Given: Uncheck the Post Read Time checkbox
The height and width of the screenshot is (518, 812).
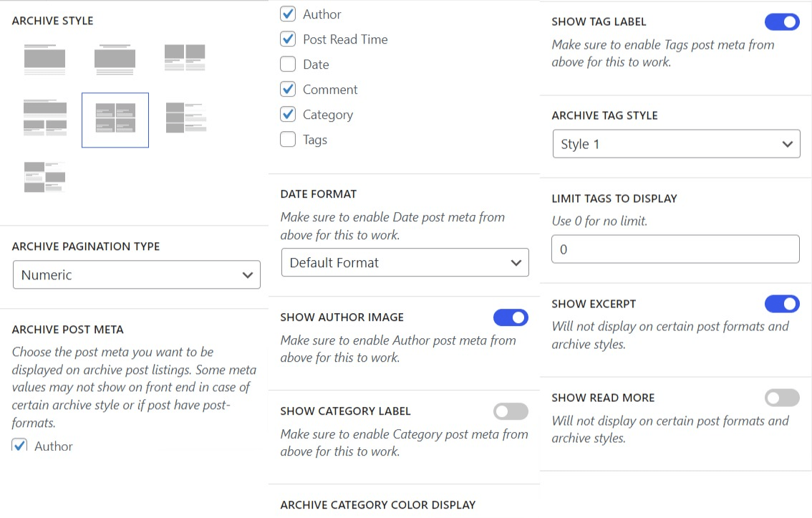Looking at the screenshot, I should tap(288, 39).
